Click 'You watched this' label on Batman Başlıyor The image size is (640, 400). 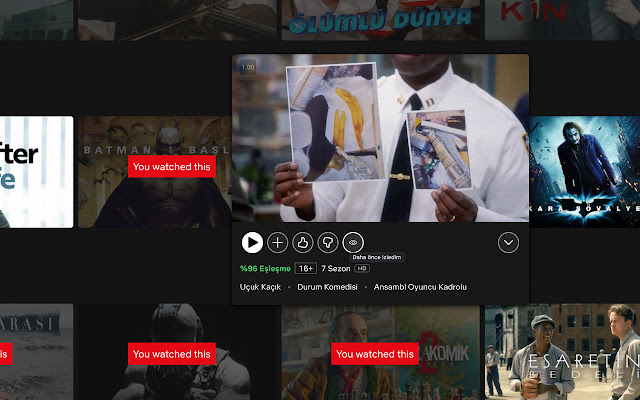(172, 167)
